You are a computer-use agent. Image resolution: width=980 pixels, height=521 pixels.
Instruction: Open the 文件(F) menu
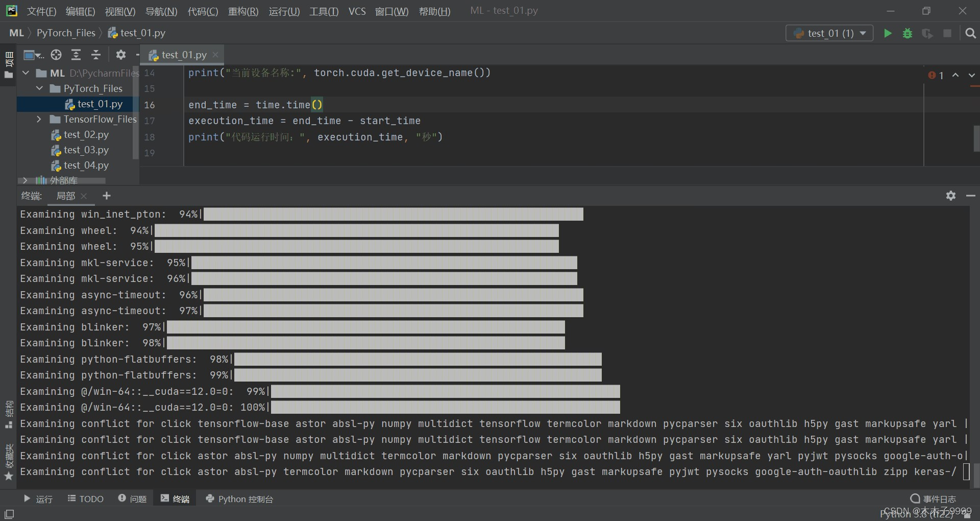point(41,11)
